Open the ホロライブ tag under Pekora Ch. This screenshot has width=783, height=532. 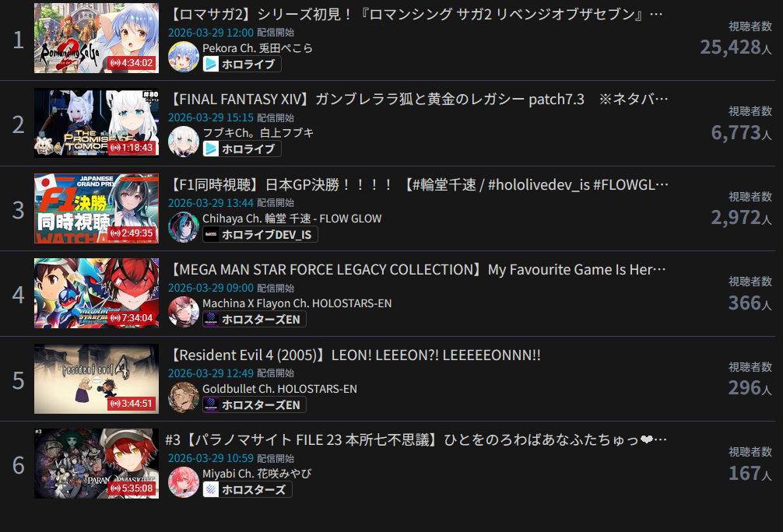pyautogui.click(x=242, y=64)
